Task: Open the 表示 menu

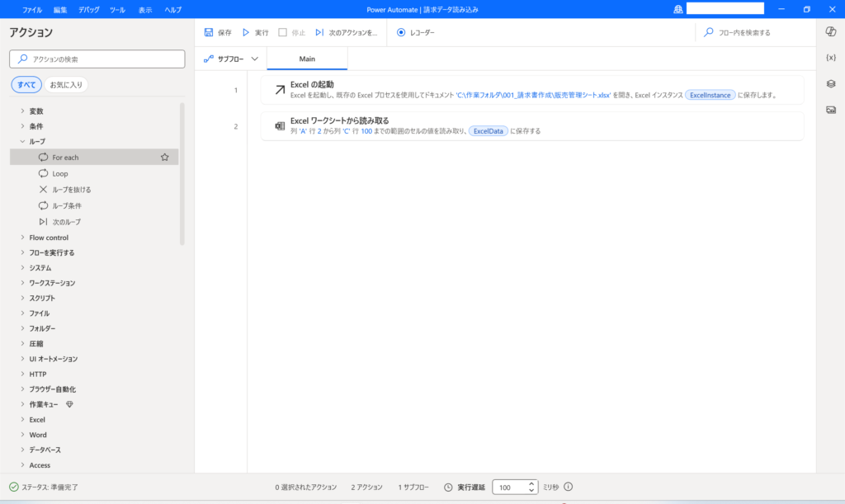Action: (x=145, y=10)
